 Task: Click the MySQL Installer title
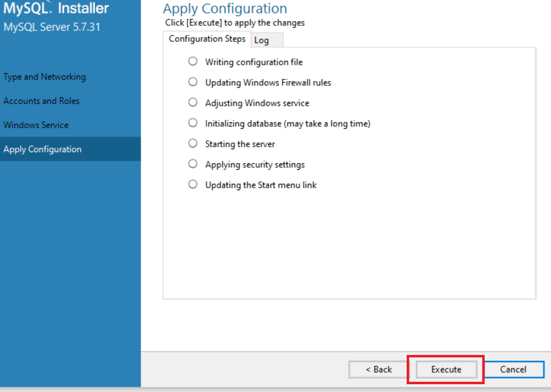[x=56, y=8]
